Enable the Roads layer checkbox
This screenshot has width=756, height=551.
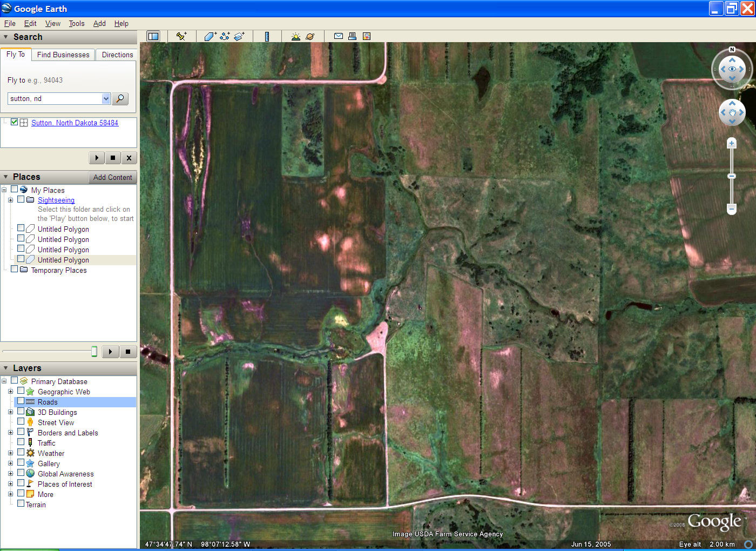coord(21,401)
